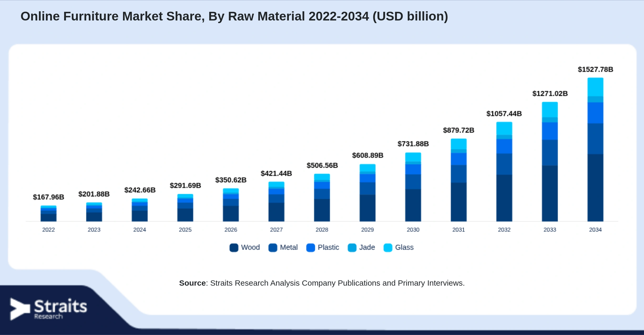Viewport: 644px width, 335px height.
Task: Click the Glass legend swatch
Action: coord(388,248)
